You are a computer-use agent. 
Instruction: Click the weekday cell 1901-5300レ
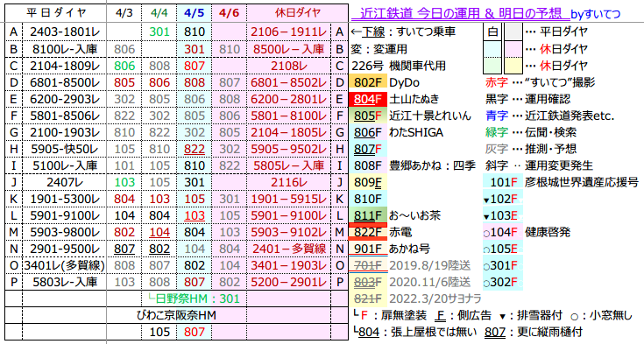tap(65, 199)
